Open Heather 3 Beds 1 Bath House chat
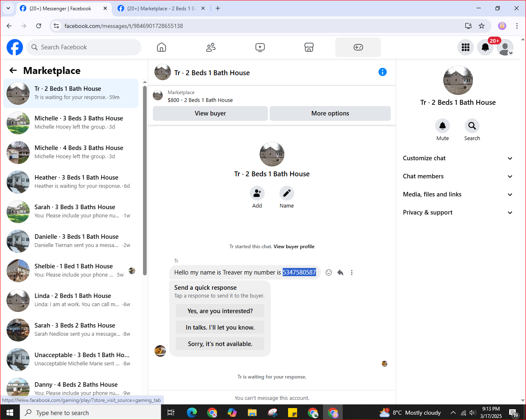This screenshot has width=526, height=420. pyautogui.click(x=71, y=182)
